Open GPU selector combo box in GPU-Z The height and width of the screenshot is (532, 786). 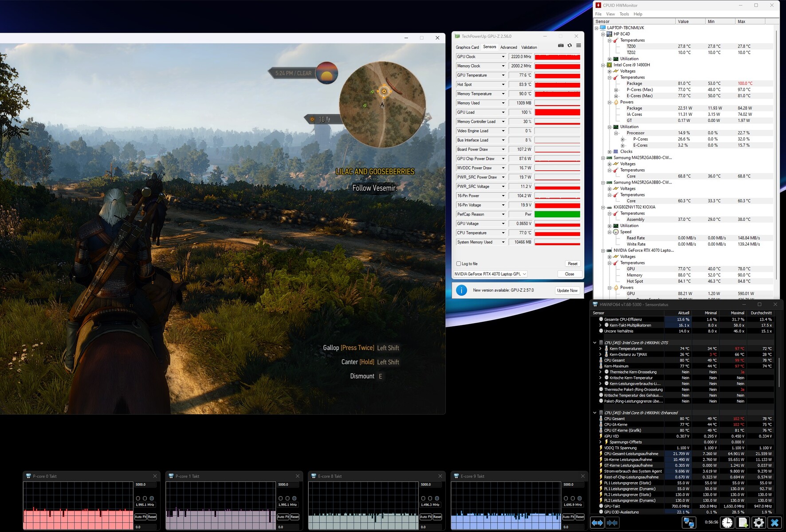[x=490, y=274]
